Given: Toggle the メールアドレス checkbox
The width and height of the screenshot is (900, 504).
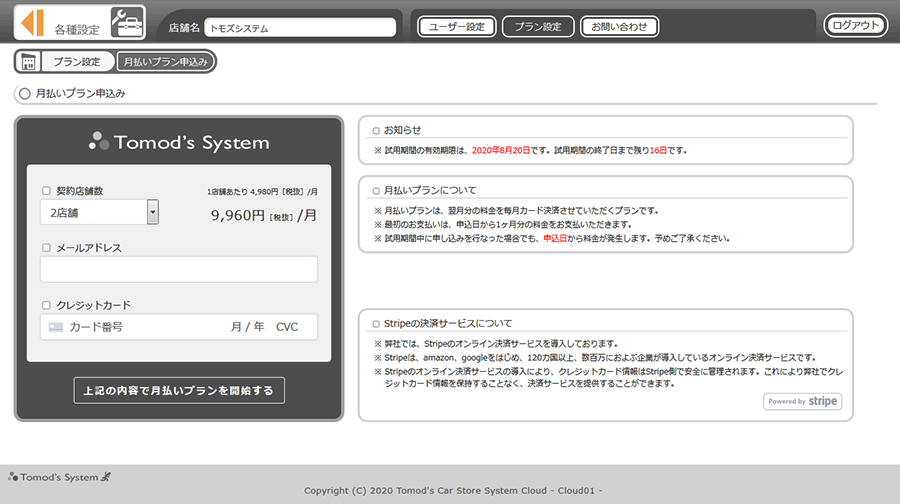Looking at the screenshot, I should 46,247.
